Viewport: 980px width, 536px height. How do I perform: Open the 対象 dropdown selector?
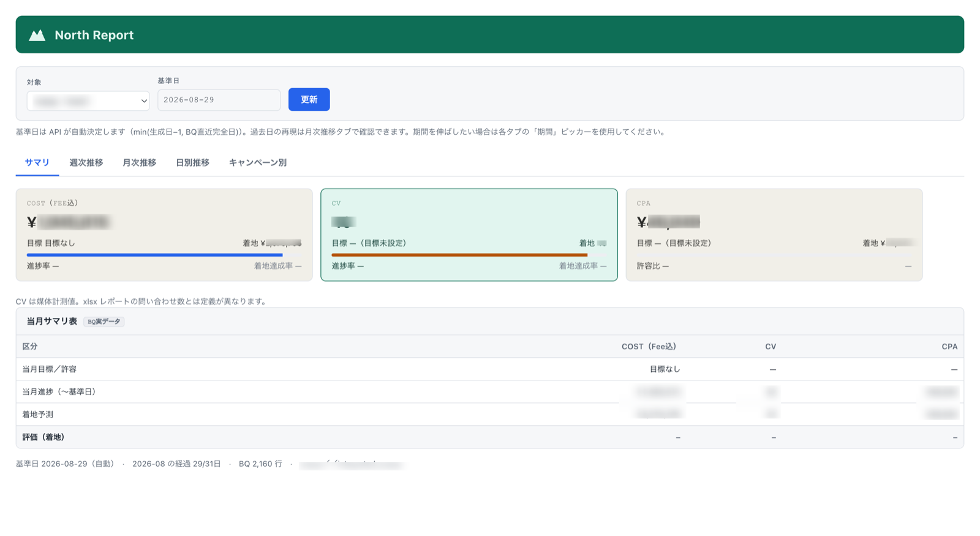click(88, 100)
